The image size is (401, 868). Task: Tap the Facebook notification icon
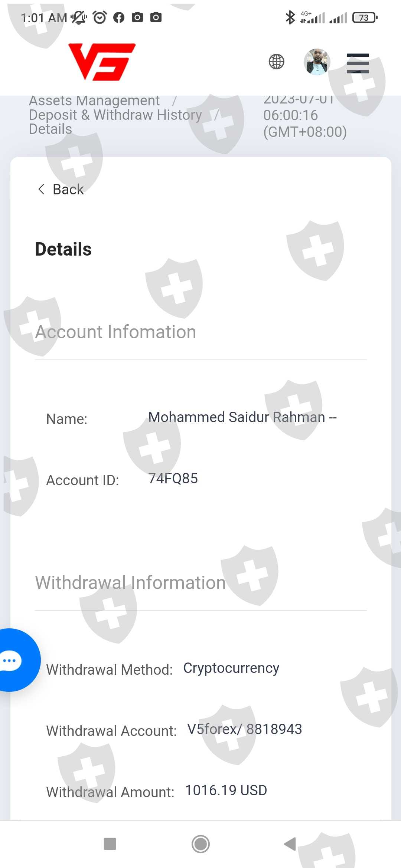click(x=119, y=17)
